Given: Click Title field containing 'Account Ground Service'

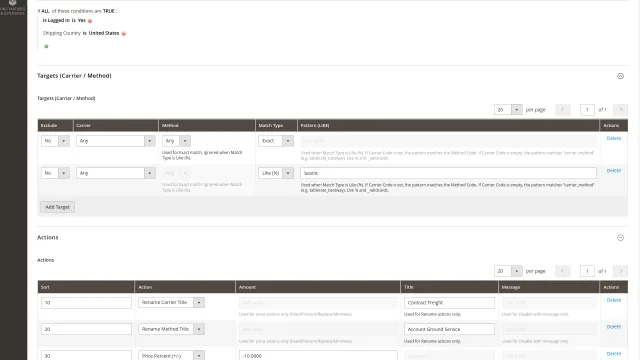Looking at the screenshot, I should point(449,329).
